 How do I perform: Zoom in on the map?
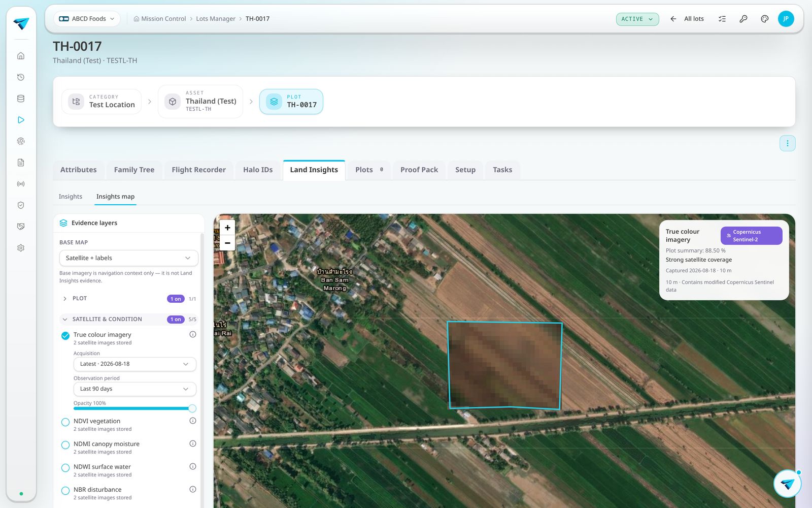[x=227, y=228]
